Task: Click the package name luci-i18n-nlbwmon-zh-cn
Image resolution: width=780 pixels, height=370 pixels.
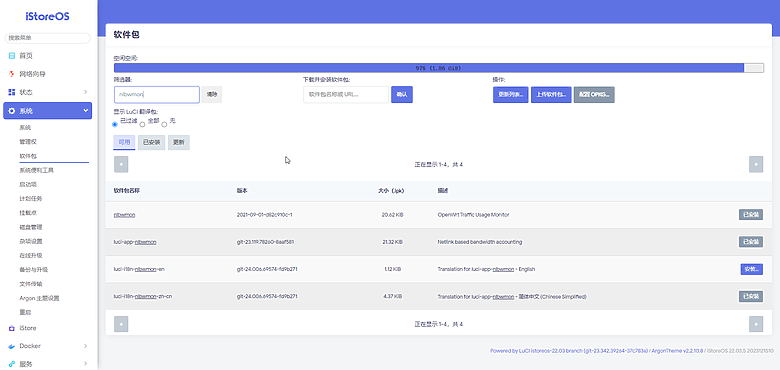Action: coord(143,296)
